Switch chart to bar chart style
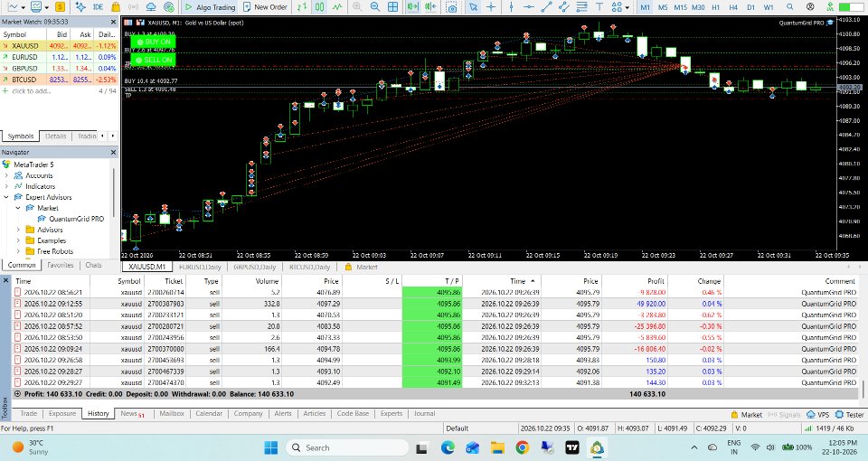The height and width of the screenshot is (461, 868). 302,6
